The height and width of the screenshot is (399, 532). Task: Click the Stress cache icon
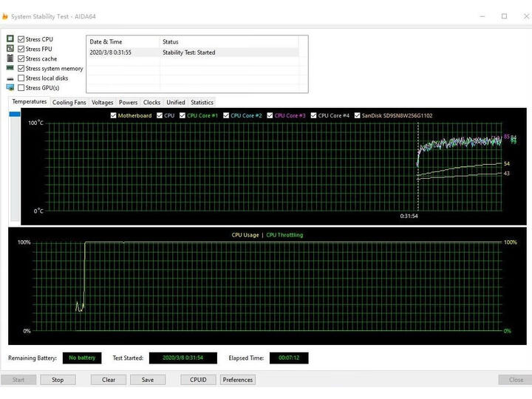(x=10, y=58)
